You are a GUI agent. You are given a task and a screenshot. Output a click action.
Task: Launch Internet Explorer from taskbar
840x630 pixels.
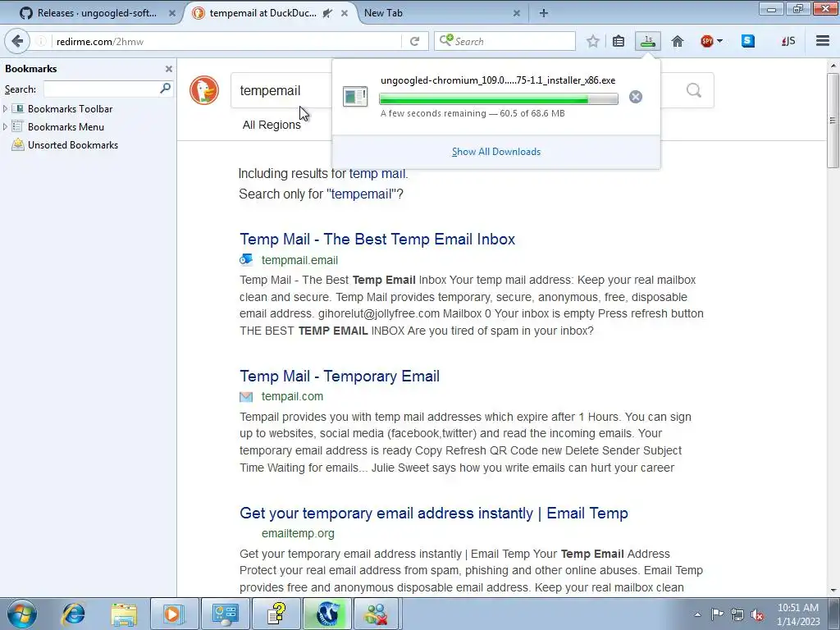(x=73, y=614)
